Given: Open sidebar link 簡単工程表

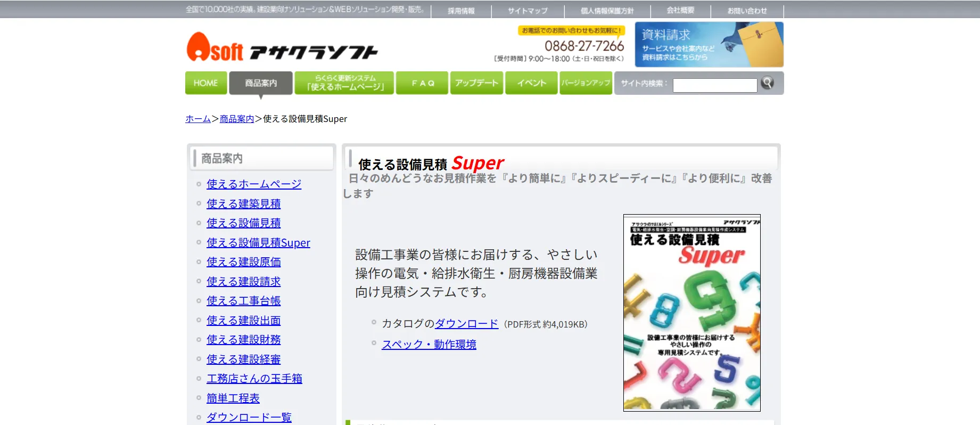Looking at the screenshot, I should pyautogui.click(x=233, y=398).
